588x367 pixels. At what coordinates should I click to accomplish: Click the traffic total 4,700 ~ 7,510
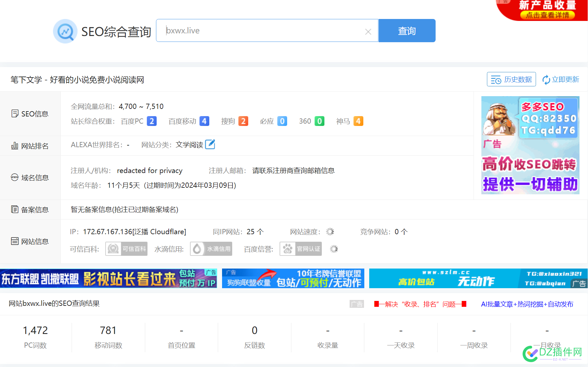141,106
